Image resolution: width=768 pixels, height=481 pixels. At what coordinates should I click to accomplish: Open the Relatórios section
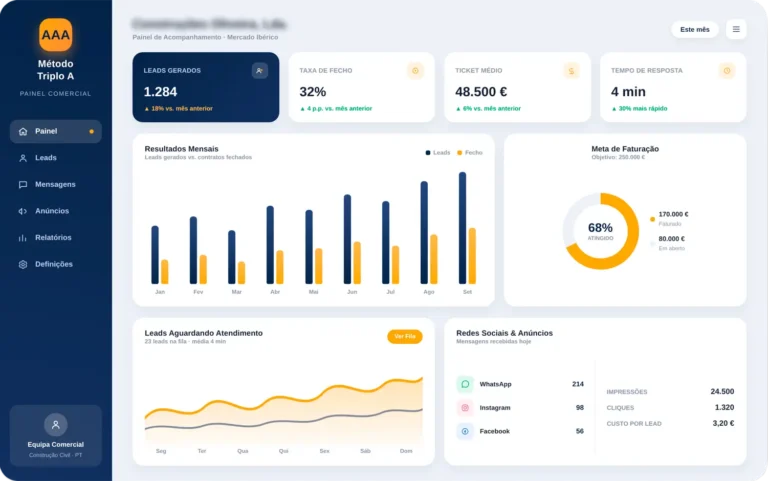click(55, 238)
